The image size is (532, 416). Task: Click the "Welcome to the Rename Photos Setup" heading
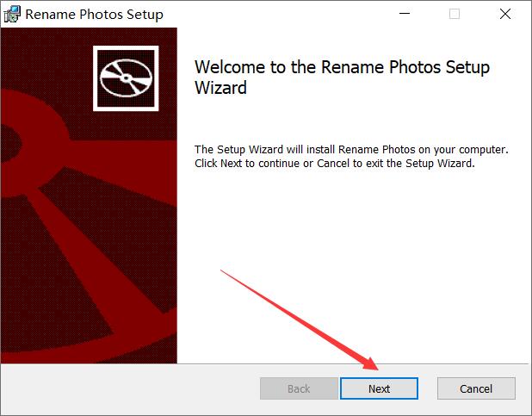click(342, 67)
